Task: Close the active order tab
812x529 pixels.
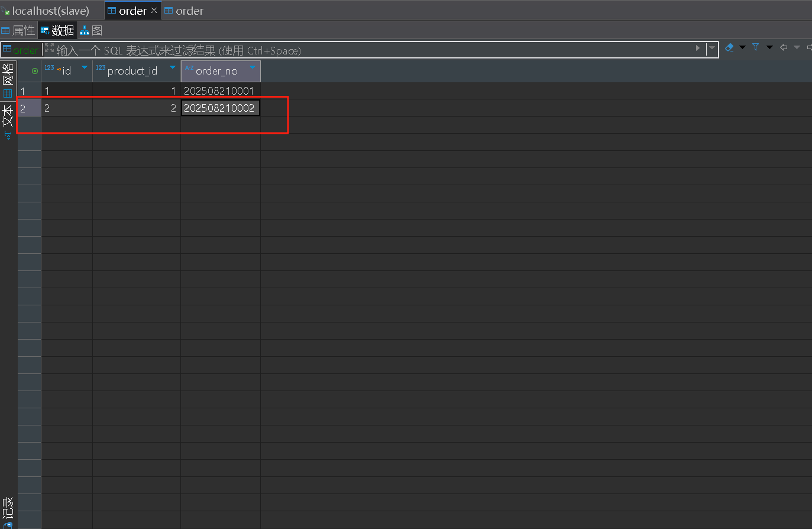Action: (154, 11)
